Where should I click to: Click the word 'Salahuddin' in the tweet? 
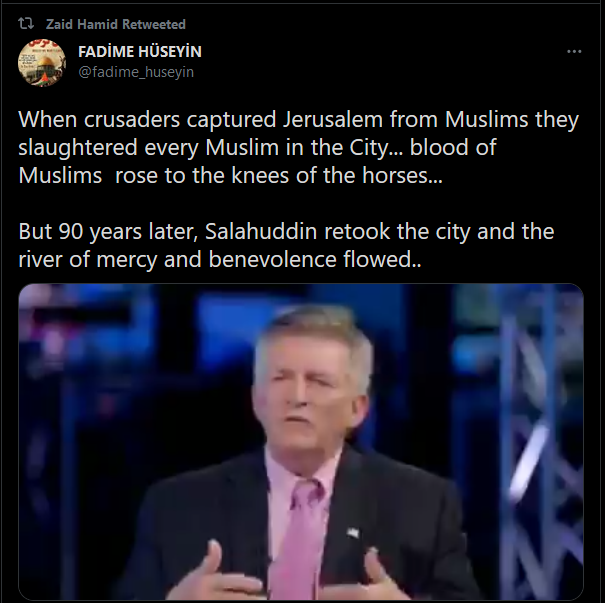(261, 231)
